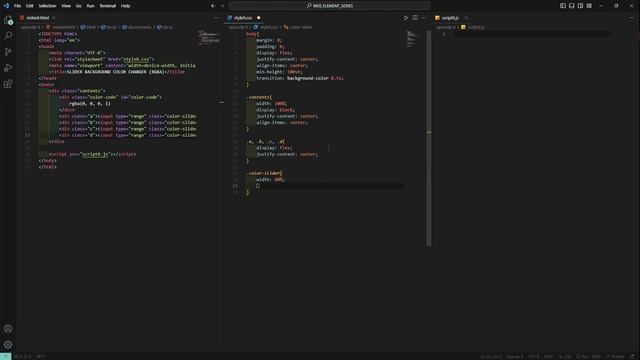Screen dimensions: 640x360
Task: Follow the stylesheet href link in index HTML
Action: click(x=136, y=59)
